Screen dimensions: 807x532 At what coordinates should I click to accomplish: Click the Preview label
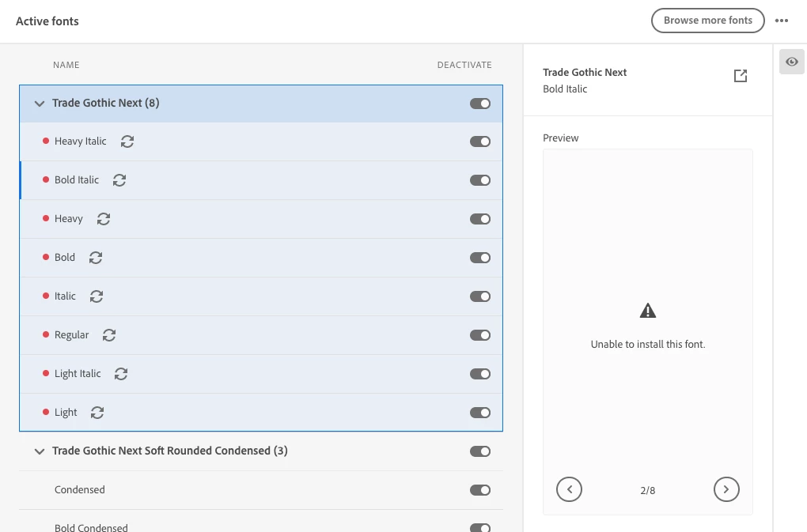point(560,138)
